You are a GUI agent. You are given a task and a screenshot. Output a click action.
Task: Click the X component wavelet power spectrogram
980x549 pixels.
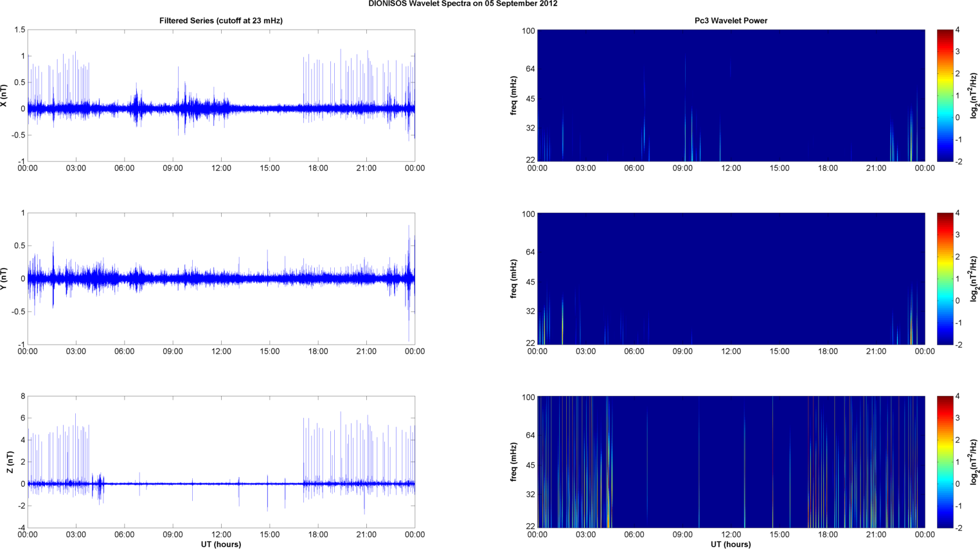point(731,96)
